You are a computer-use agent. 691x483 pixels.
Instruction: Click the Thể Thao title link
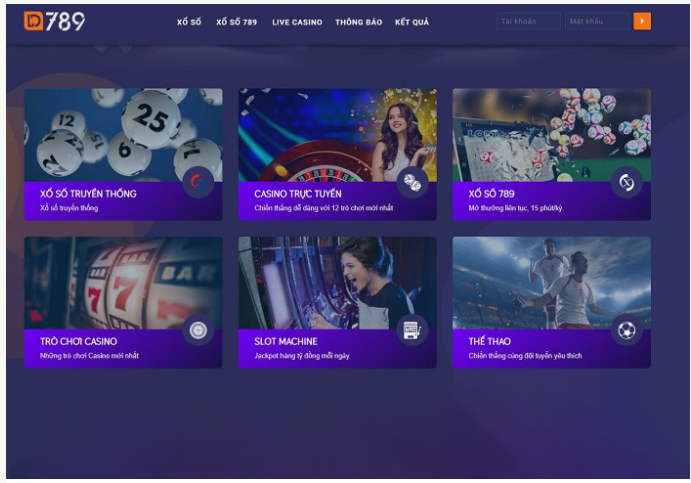tap(489, 342)
